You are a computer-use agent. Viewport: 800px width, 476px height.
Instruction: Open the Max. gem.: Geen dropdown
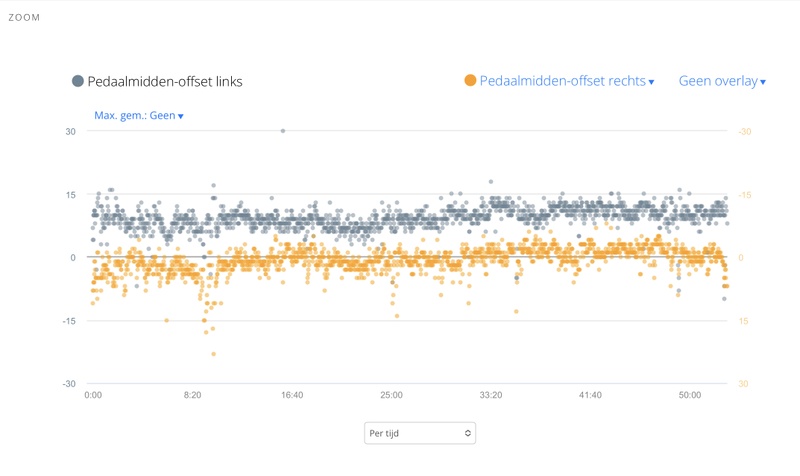click(139, 116)
